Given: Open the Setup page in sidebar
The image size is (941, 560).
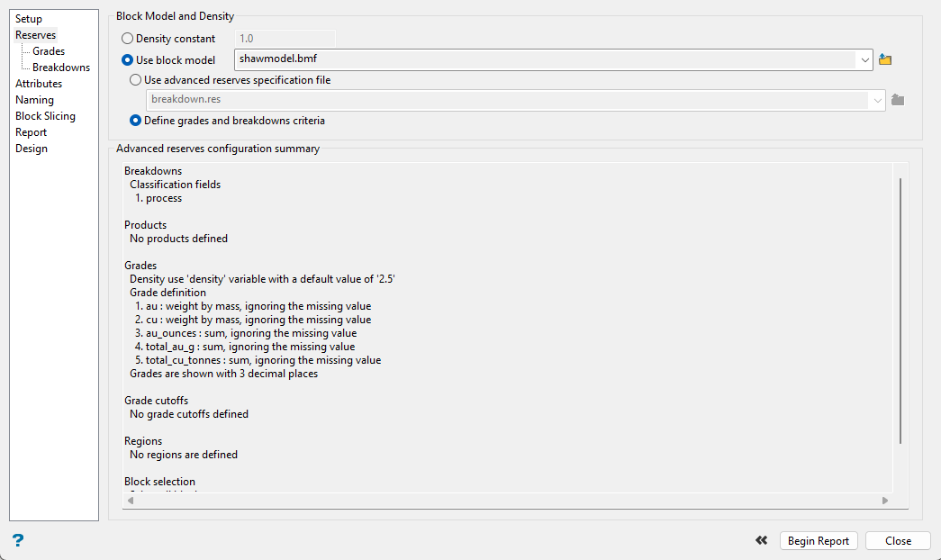Looking at the screenshot, I should point(29,19).
